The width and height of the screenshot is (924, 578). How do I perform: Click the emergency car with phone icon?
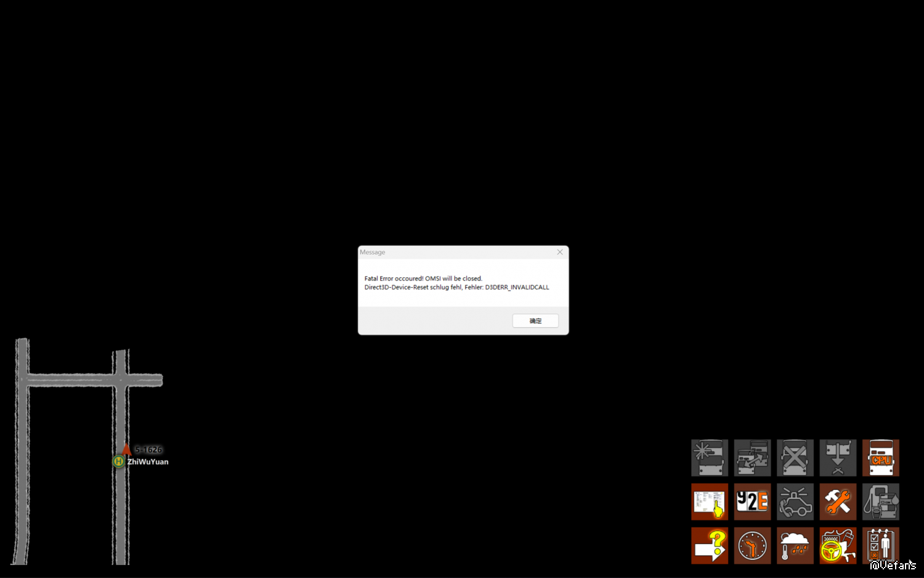(x=795, y=502)
